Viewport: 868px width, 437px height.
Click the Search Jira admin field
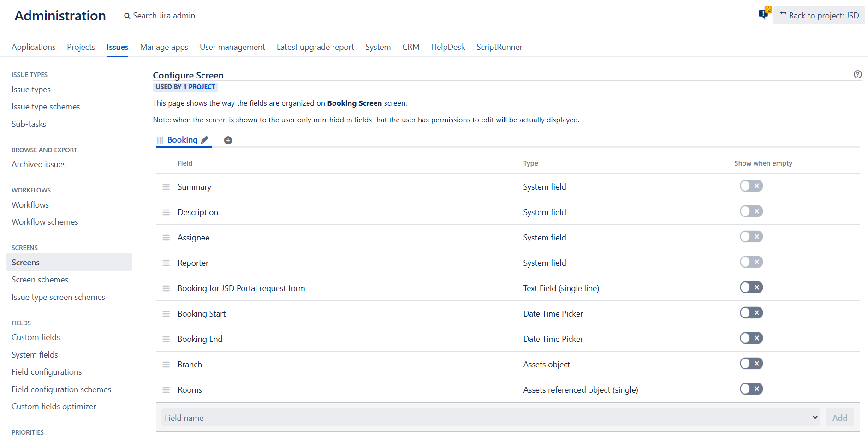(164, 16)
